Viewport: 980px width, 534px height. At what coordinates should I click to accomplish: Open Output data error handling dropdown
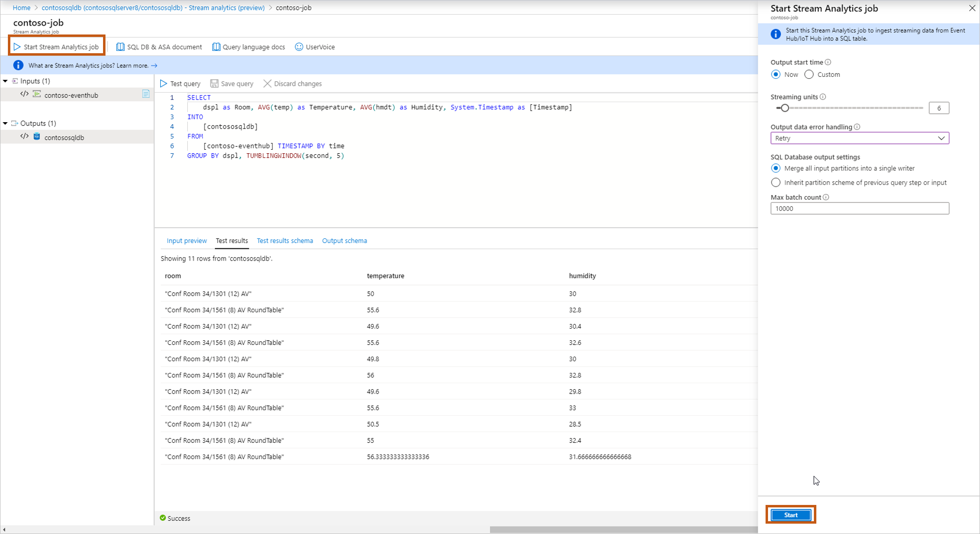point(859,138)
